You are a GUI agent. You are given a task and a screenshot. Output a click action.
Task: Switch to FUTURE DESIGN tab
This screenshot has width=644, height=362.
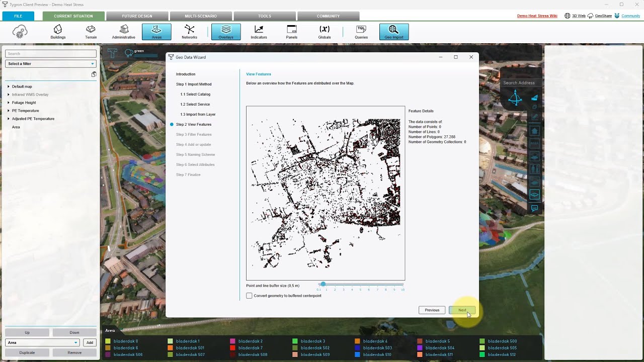[137, 16]
